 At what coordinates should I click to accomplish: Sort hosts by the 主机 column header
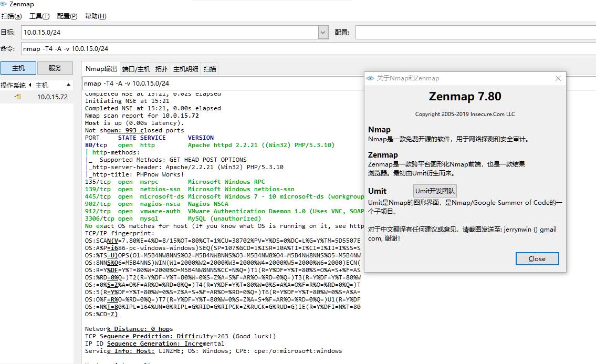coord(53,85)
